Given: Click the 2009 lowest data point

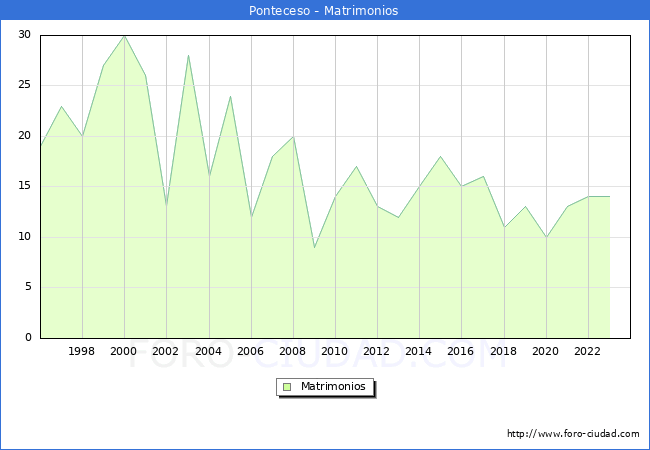Looking at the screenshot, I should [x=315, y=247].
